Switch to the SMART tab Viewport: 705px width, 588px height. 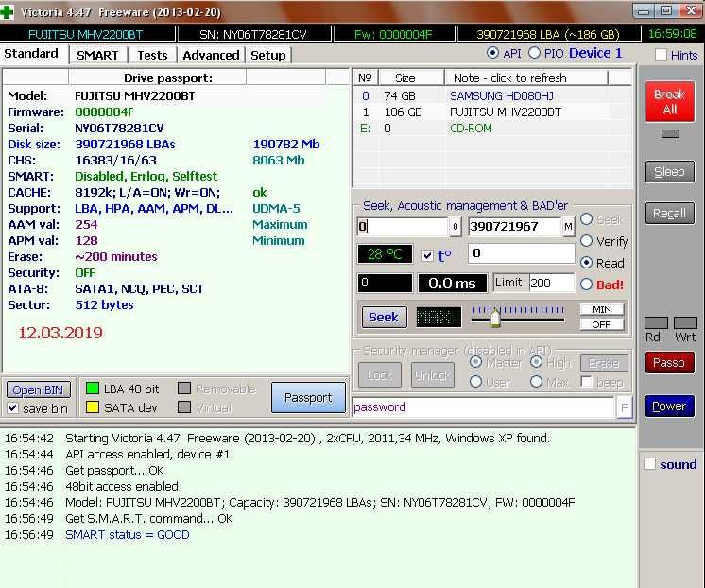click(x=97, y=56)
